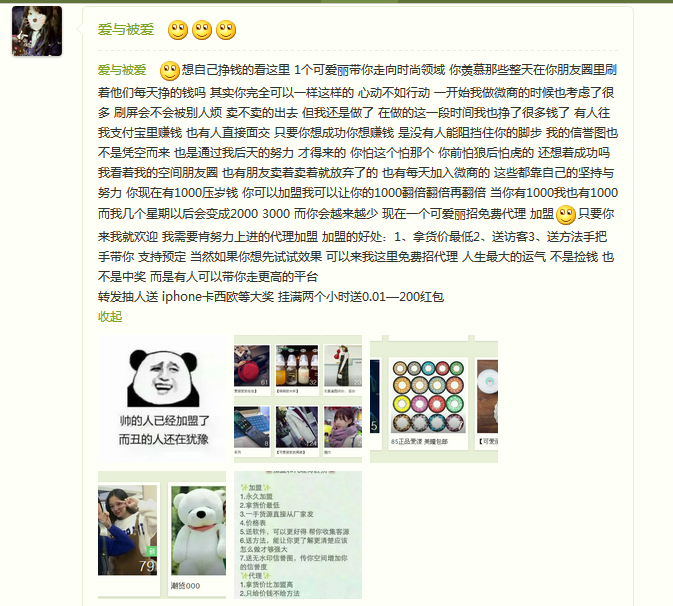Open the 爱与被爱 title link

[x=126, y=30]
